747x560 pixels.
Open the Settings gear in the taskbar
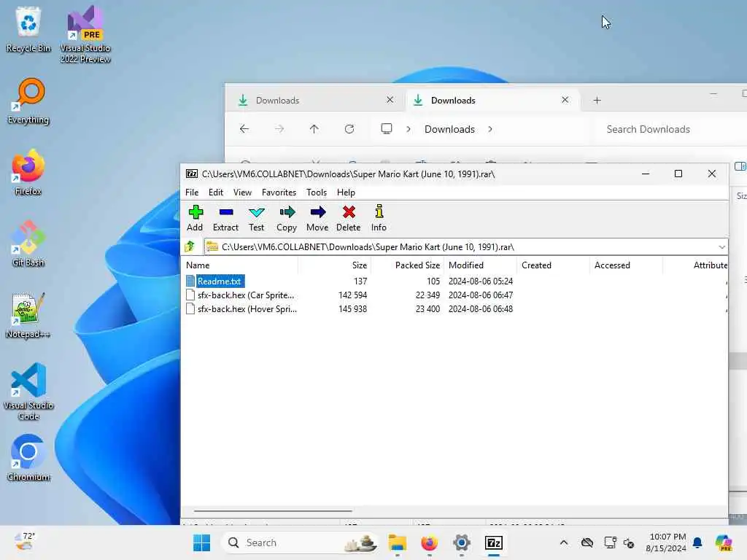coord(461,542)
